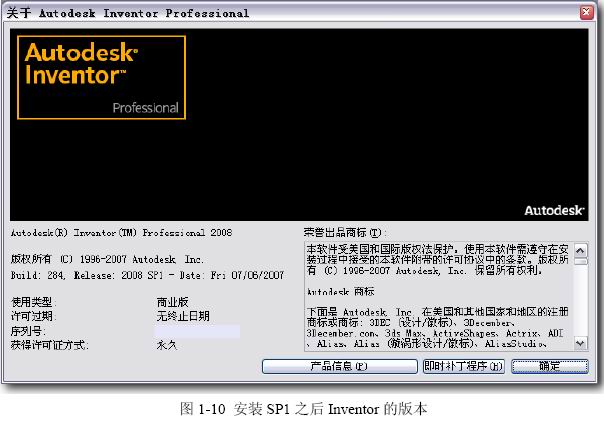Click the blank serial number field
Viewport: 604px width, 424px height.
(197, 331)
